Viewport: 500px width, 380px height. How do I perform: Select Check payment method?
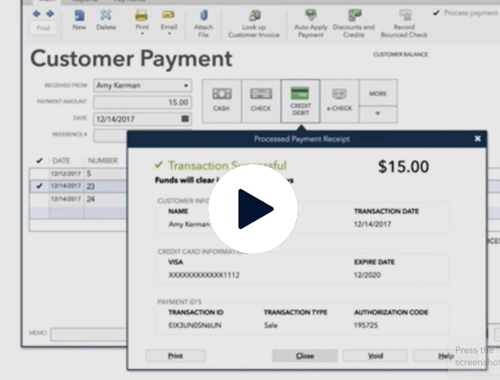261,101
